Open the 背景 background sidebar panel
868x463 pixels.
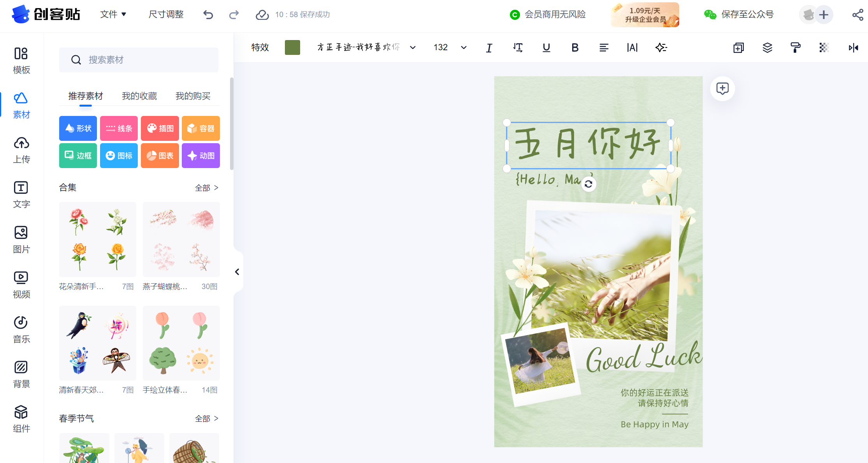(21, 374)
